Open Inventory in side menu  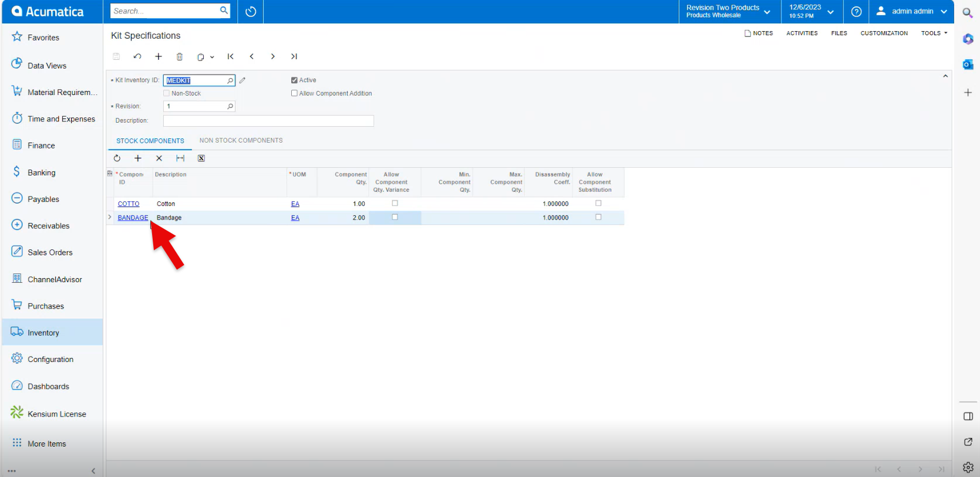[52, 332]
